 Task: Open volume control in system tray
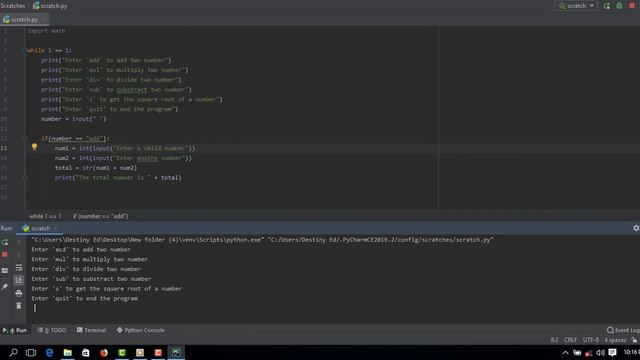tap(600, 353)
